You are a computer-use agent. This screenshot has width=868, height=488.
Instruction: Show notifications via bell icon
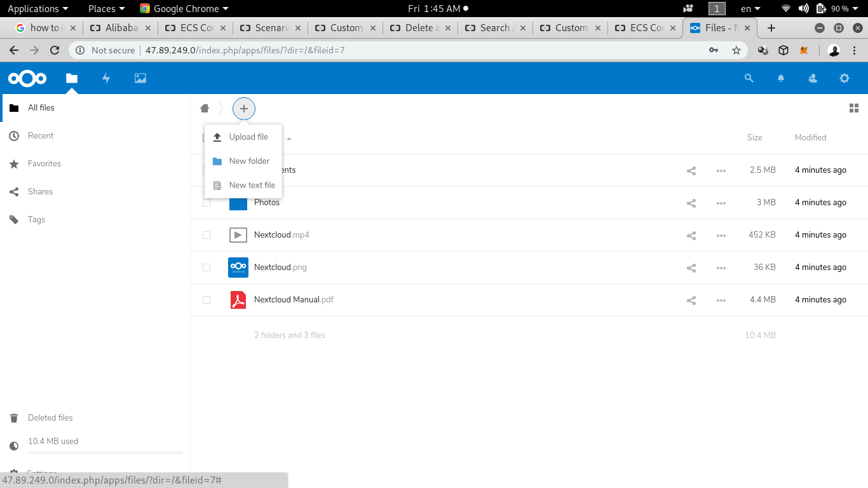point(781,78)
